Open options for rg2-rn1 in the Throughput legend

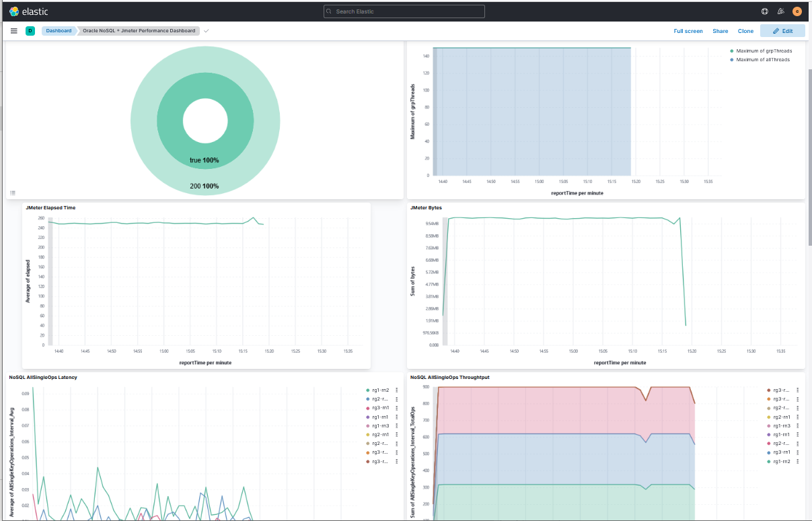point(797,417)
